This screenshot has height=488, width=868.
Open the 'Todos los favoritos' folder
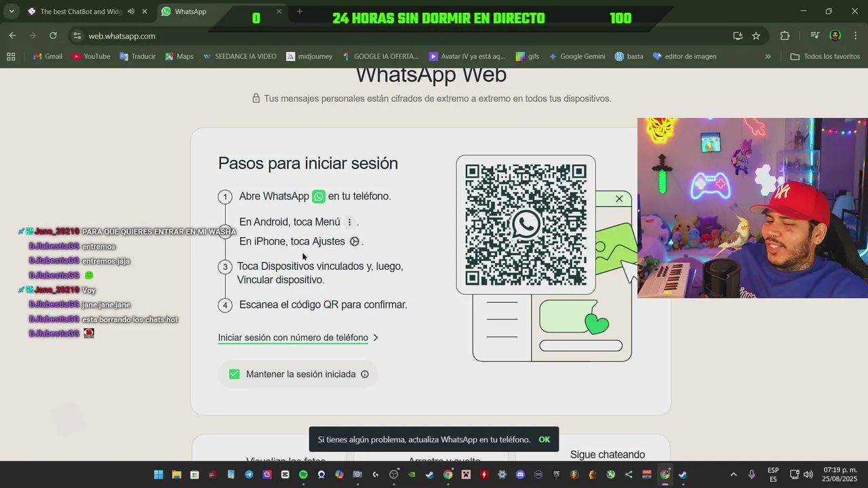tap(825, 56)
